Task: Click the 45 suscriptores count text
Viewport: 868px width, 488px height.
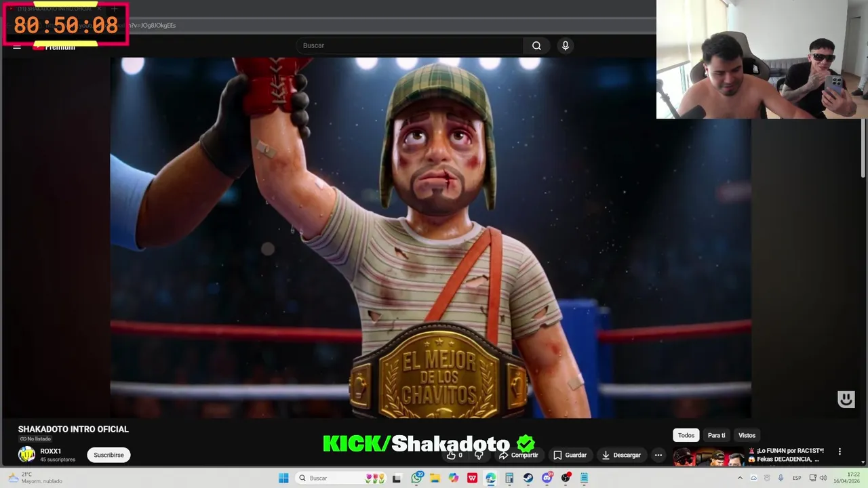Action: (58, 460)
